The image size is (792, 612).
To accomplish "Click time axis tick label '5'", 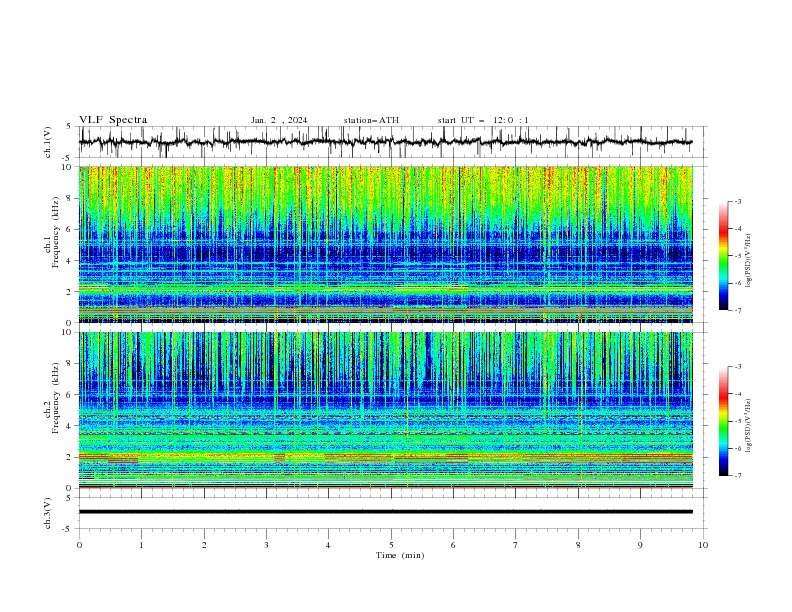I will pyautogui.click(x=391, y=545).
